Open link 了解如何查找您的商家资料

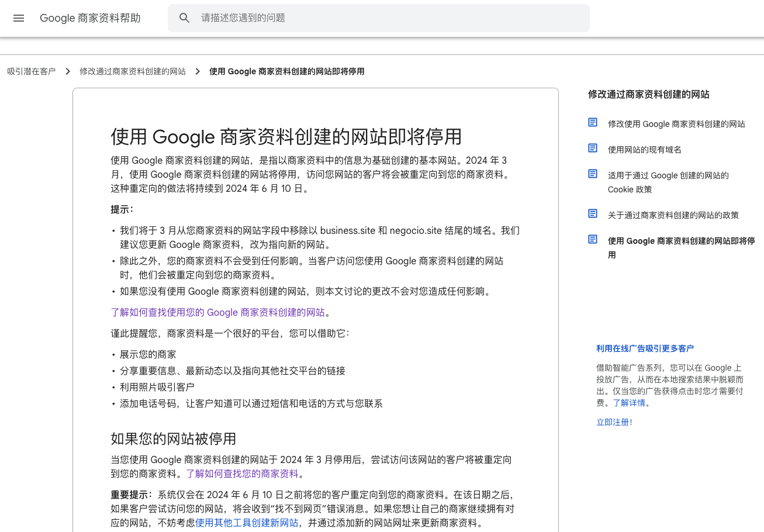[x=242, y=474]
